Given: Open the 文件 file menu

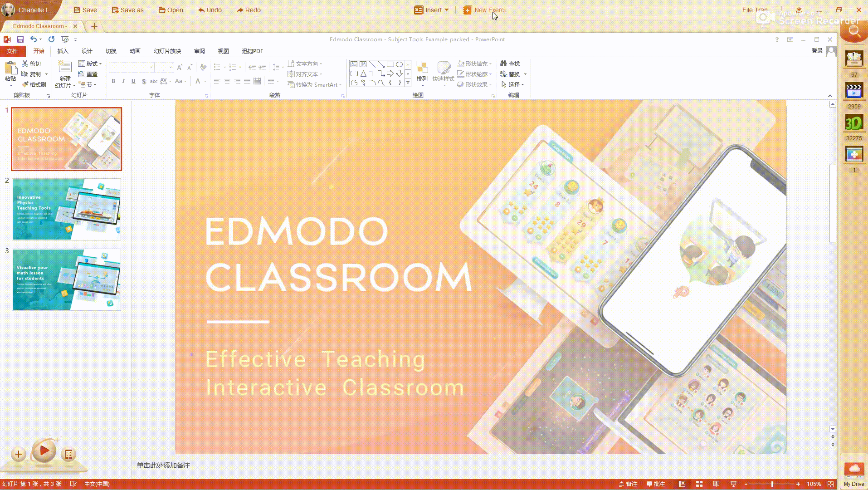Looking at the screenshot, I should click(x=12, y=51).
